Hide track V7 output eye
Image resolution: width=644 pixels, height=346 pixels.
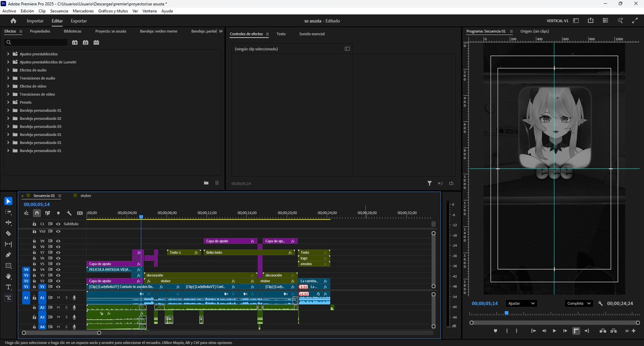tap(58, 252)
